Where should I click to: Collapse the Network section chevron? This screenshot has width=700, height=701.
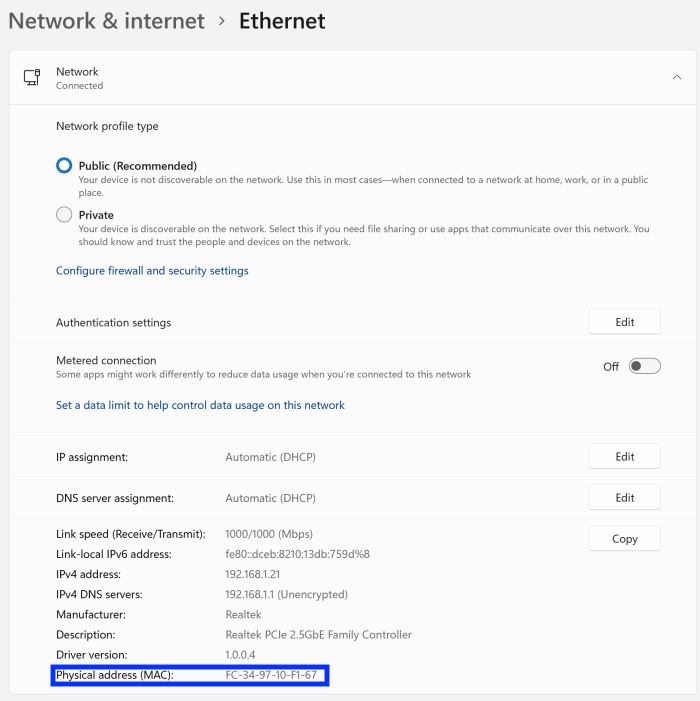point(677,77)
